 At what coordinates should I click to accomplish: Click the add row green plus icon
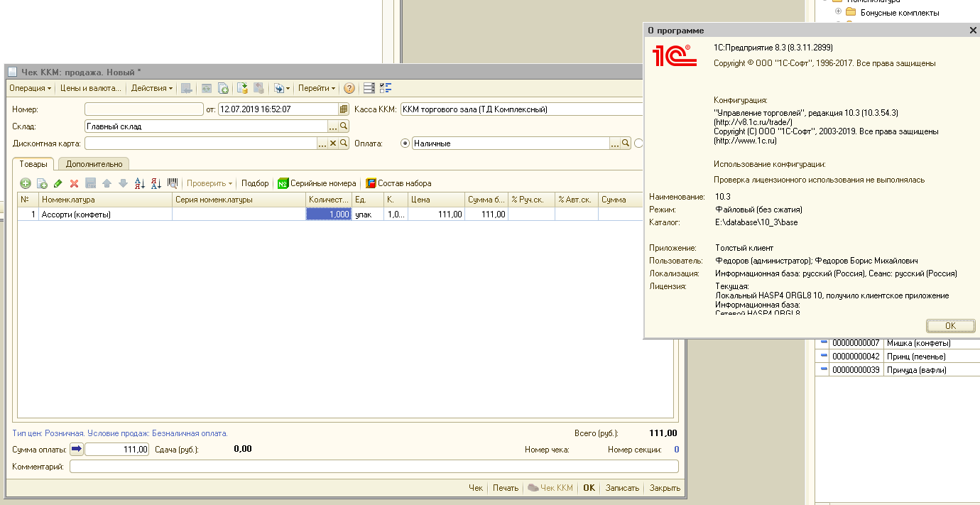pyautogui.click(x=26, y=183)
